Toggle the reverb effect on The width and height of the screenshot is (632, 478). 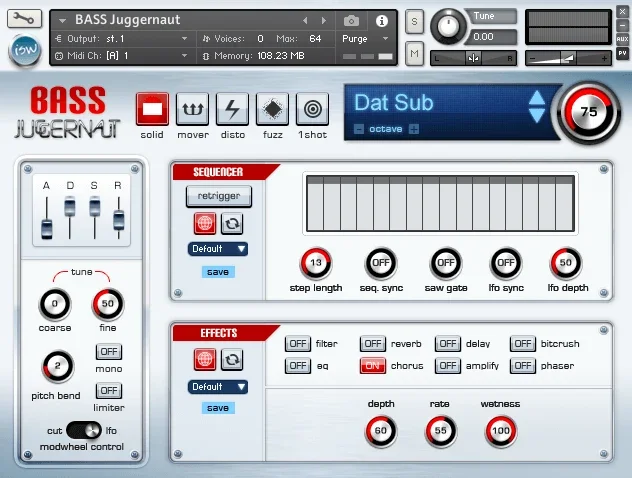[x=373, y=344]
